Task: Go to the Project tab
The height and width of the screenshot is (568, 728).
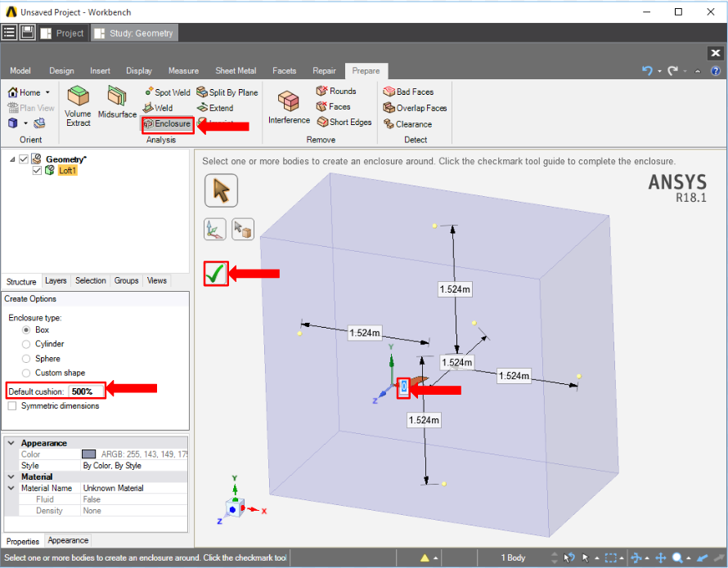Action: click(63, 33)
